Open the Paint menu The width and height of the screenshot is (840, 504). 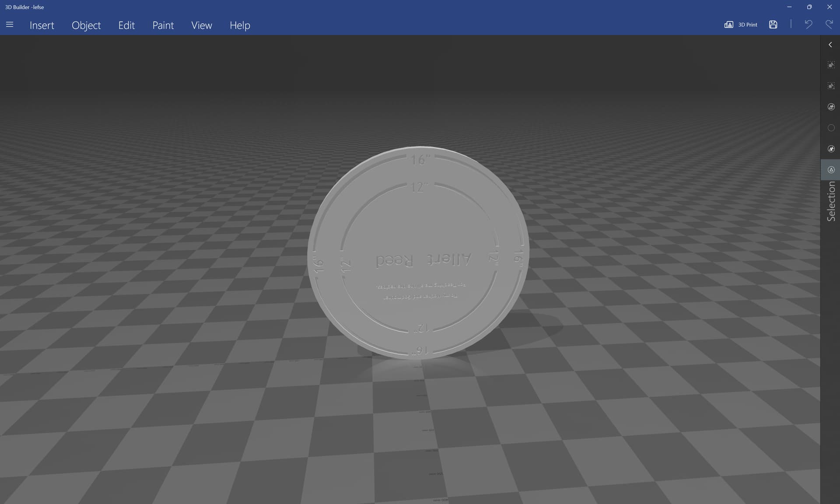pyautogui.click(x=163, y=25)
